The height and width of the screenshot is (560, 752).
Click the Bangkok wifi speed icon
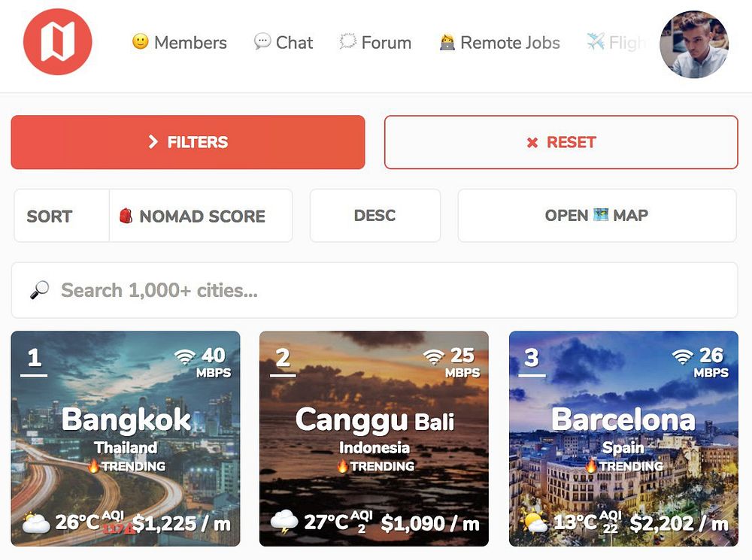tap(185, 356)
